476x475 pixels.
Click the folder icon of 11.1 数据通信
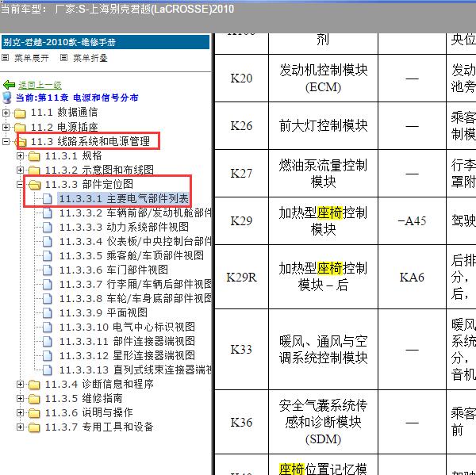pyautogui.click(x=20, y=113)
